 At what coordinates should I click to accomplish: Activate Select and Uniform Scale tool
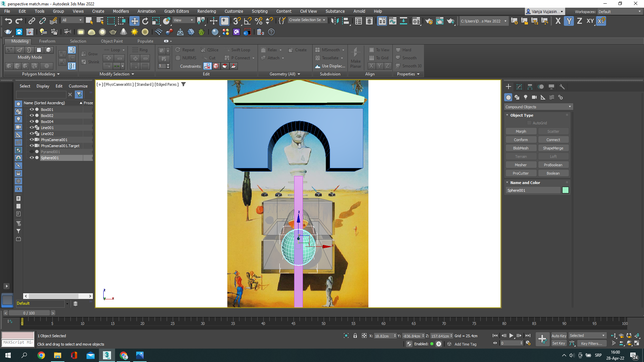pyautogui.click(x=156, y=21)
